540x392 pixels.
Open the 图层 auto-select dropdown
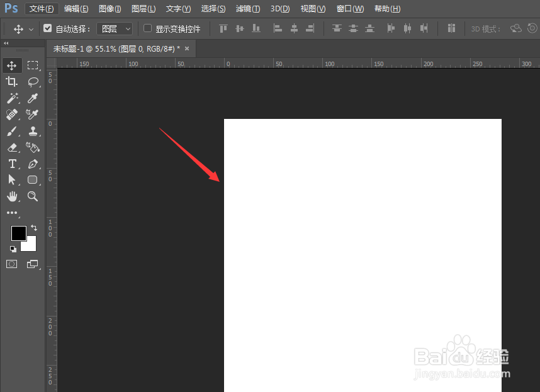[115, 29]
